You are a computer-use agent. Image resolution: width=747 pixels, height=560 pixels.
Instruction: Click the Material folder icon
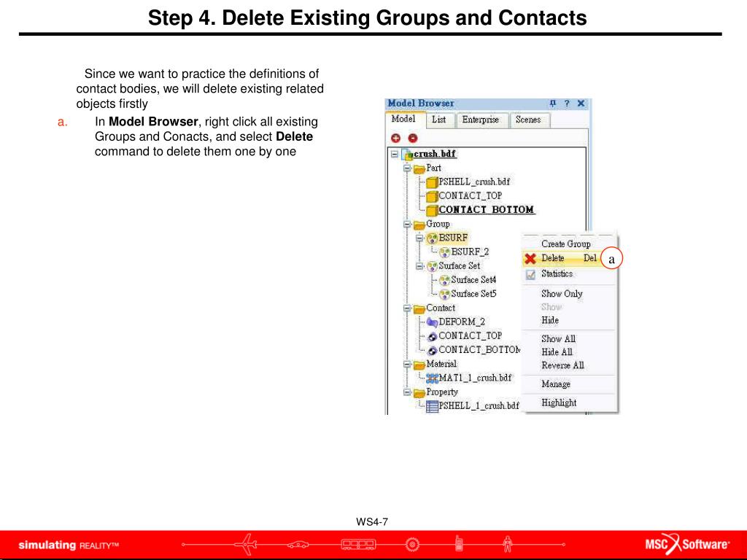point(419,365)
